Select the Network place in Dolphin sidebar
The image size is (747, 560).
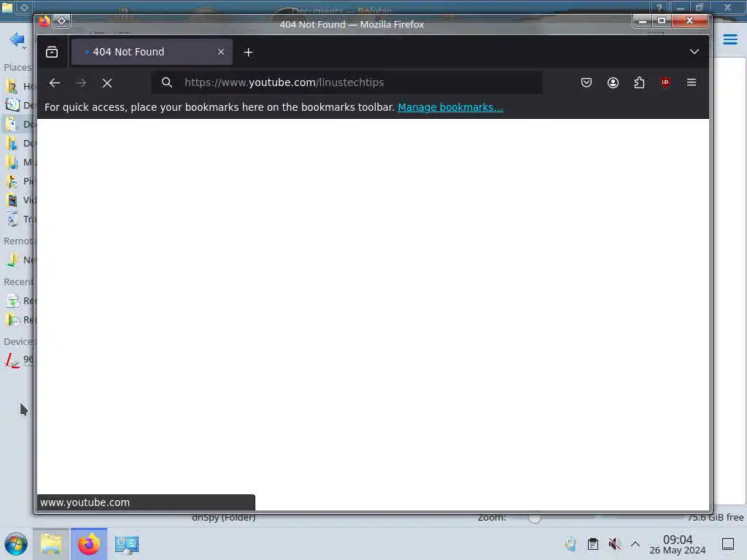(x=19, y=260)
